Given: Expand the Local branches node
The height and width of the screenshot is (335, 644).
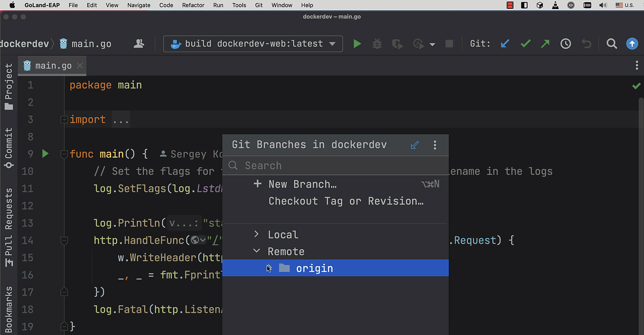Looking at the screenshot, I should point(256,234).
